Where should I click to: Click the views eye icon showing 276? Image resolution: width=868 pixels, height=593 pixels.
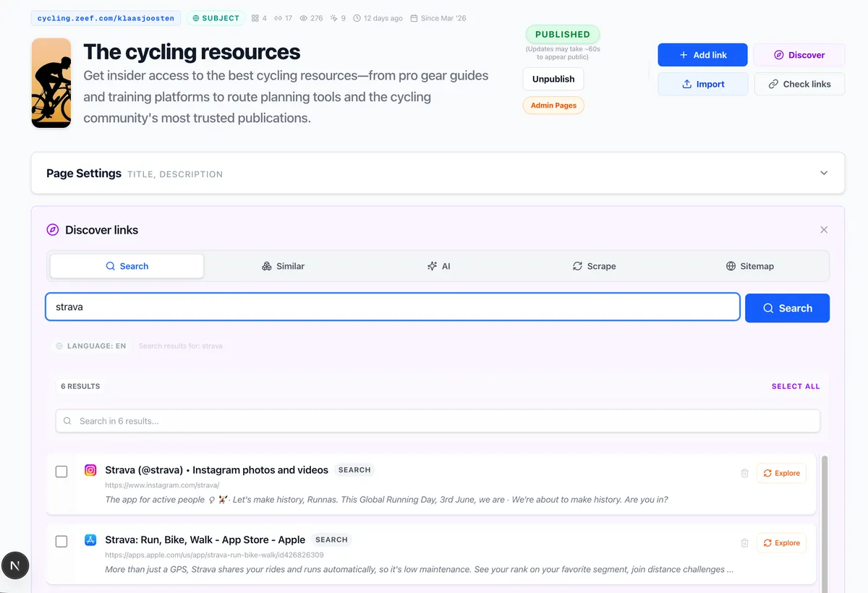[304, 18]
